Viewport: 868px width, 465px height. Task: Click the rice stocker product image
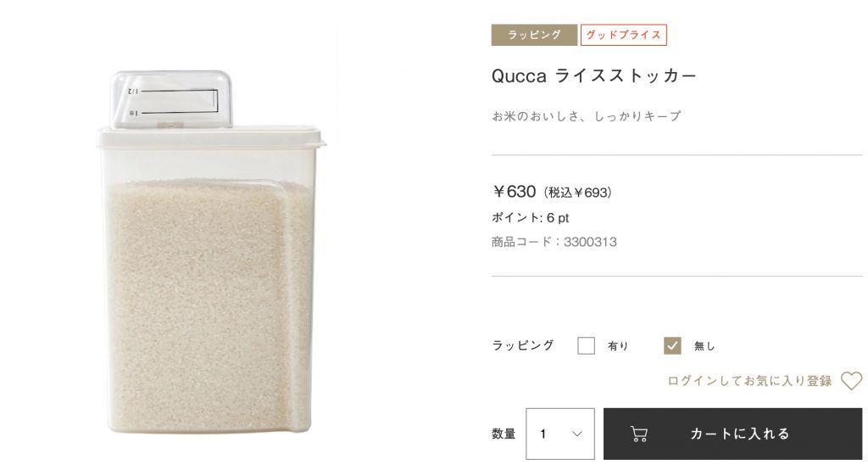tap(209, 252)
